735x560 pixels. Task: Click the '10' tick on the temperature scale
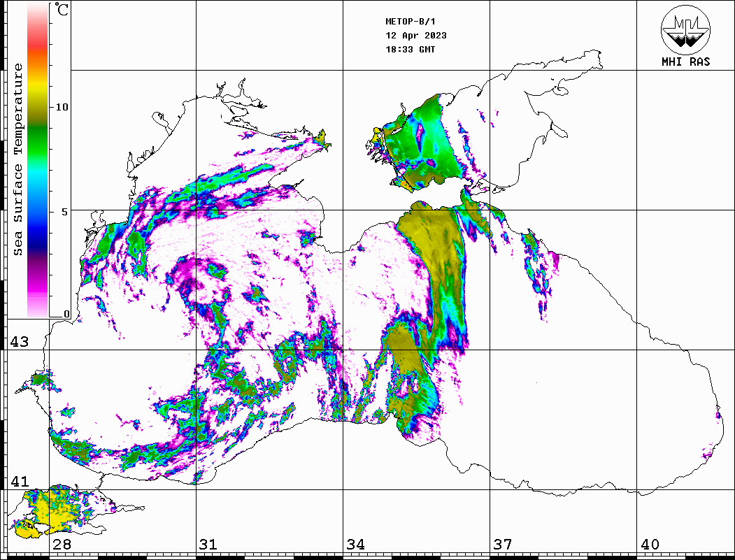(x=62, y=107)
